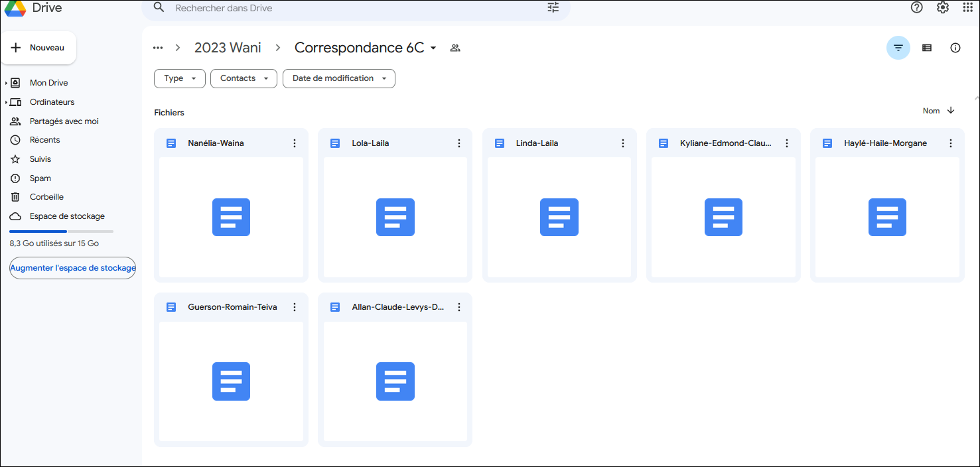The width and height of the screenshot is (980, 467).
Task: Open advanced search options slider icon
Action: tap(553, 8)
